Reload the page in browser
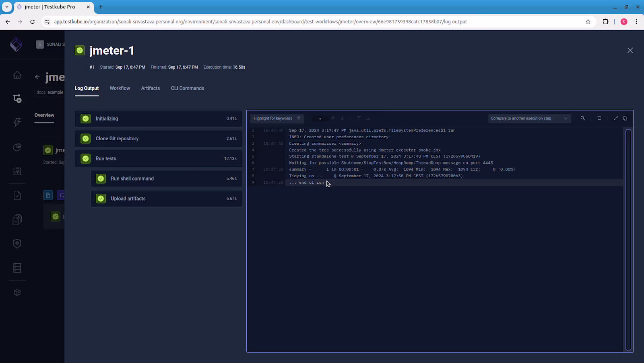The width and height of the screenshot is (644, 363). click(x=33, y=22)
